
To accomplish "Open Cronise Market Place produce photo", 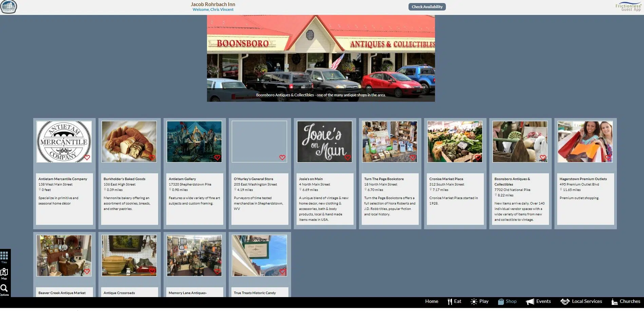I will tap(455, 141).
